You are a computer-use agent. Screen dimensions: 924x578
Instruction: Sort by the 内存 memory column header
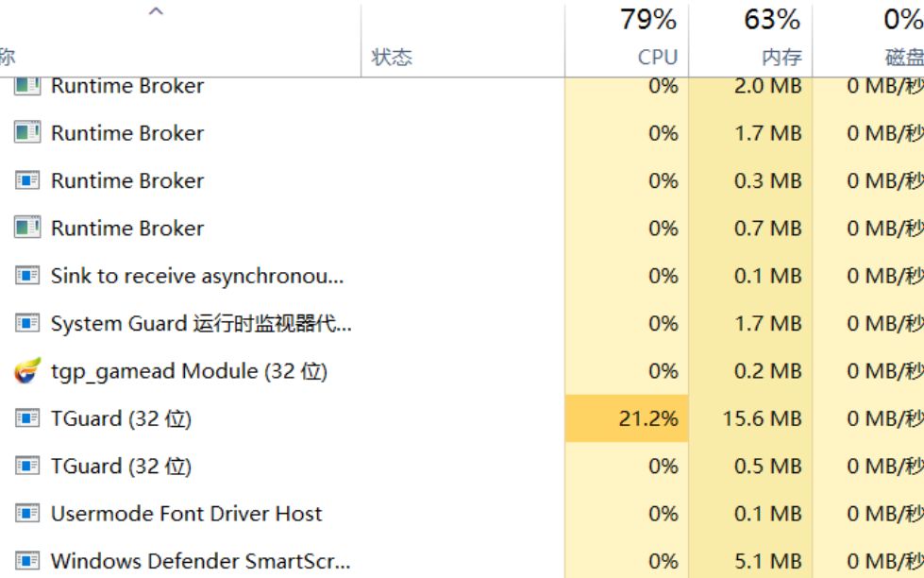(x=781, y=57)
